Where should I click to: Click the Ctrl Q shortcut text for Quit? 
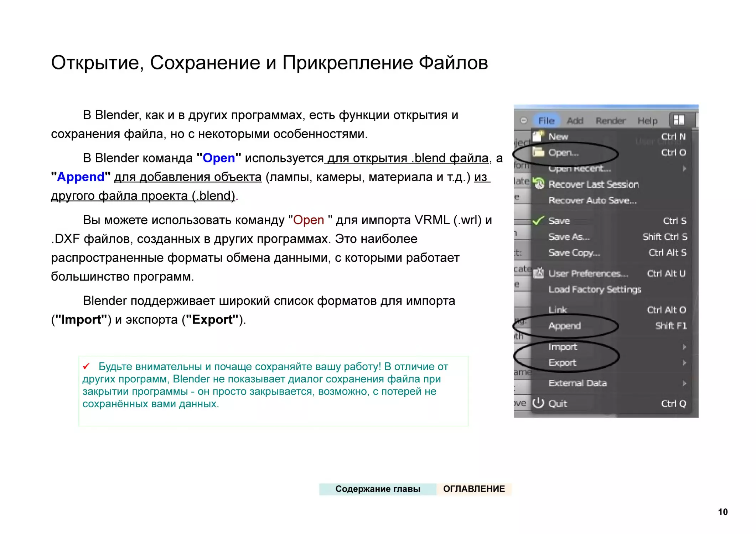click(673, 404)
